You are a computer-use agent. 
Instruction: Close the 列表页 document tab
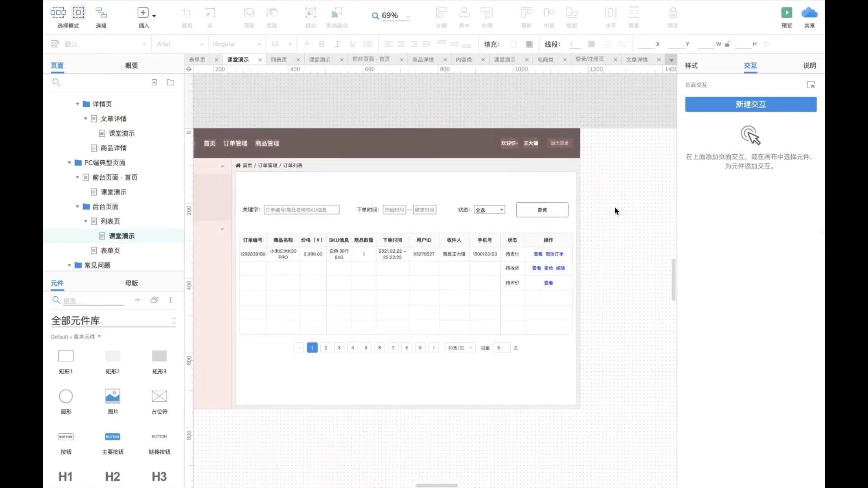(298, 60)
